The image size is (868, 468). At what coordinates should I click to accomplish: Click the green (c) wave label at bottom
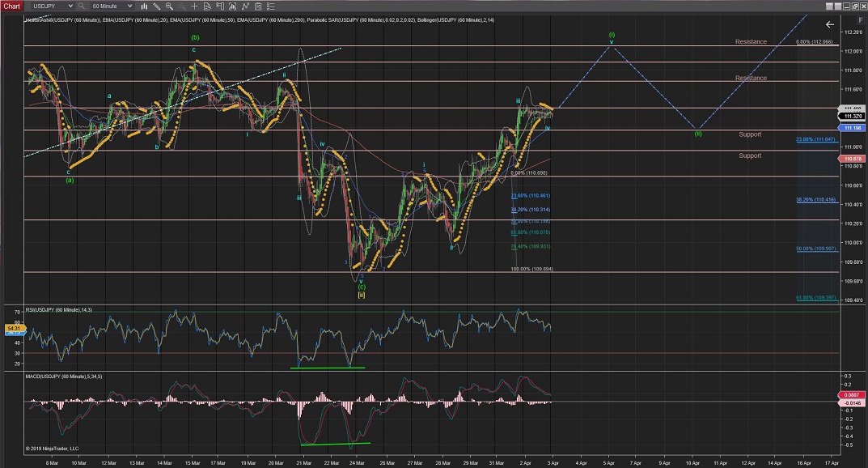click(362, 287)
